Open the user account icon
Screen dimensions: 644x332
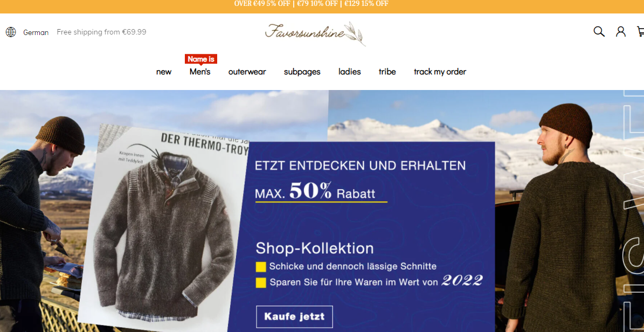click(621, 32)
